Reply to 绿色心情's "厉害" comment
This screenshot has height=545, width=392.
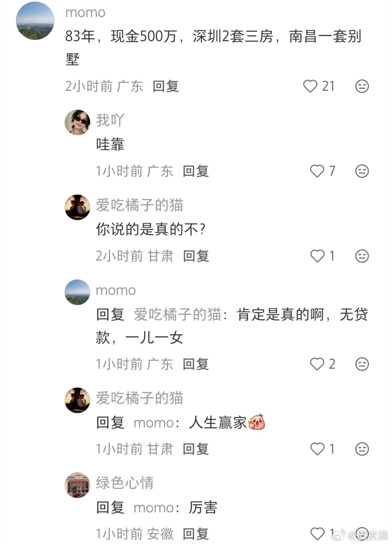coord(196,534)
